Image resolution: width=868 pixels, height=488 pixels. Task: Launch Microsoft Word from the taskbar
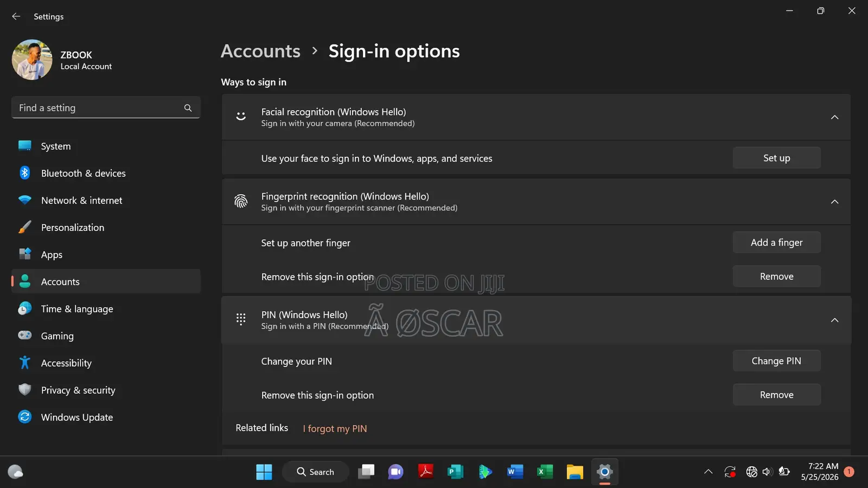coord(515,472)
